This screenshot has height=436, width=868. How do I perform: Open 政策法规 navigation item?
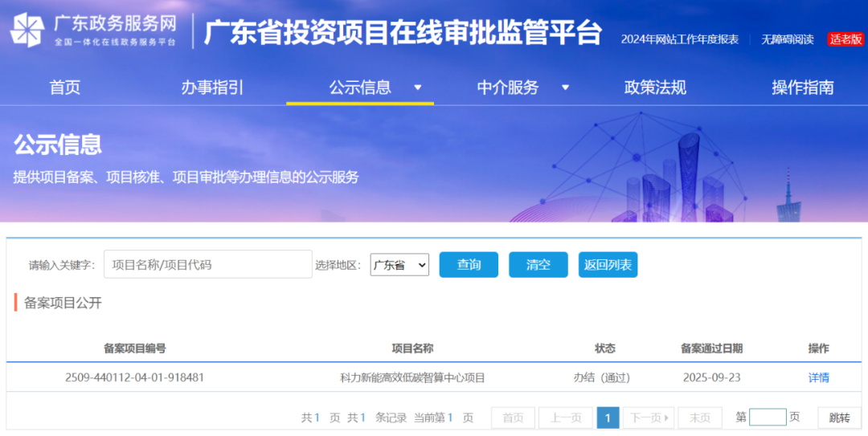655,88
